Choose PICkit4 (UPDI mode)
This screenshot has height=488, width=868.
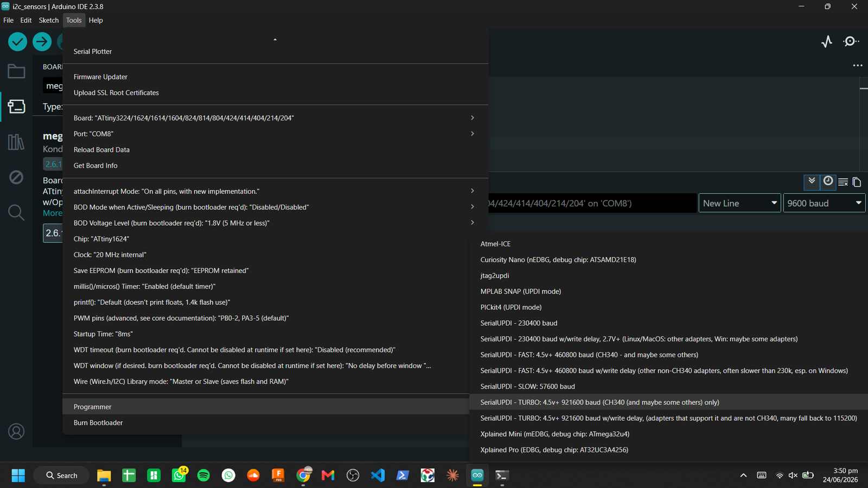point(668,307)
